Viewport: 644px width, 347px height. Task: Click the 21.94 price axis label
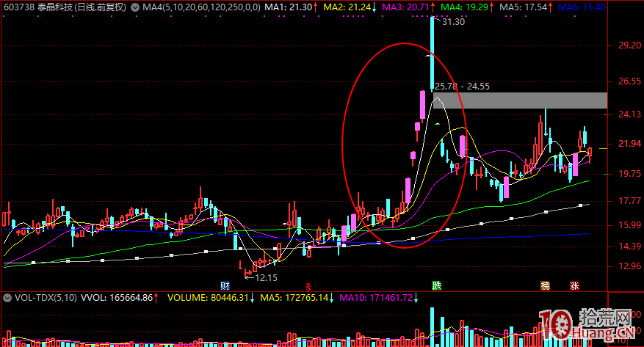tap(629, 144)
